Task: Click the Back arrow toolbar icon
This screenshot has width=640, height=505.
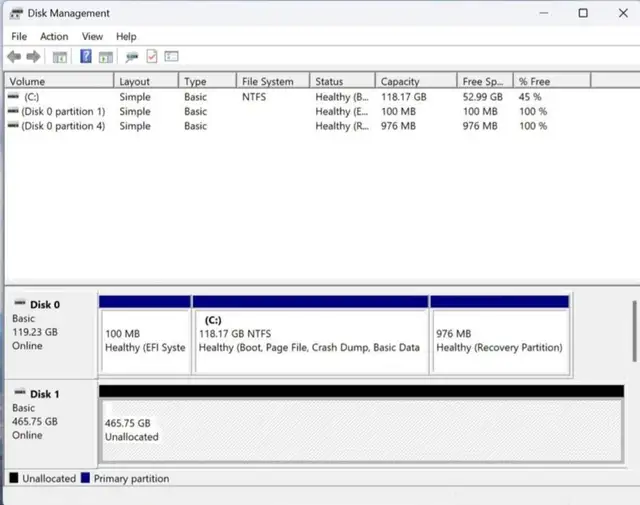Action: (x=14, y=57)
